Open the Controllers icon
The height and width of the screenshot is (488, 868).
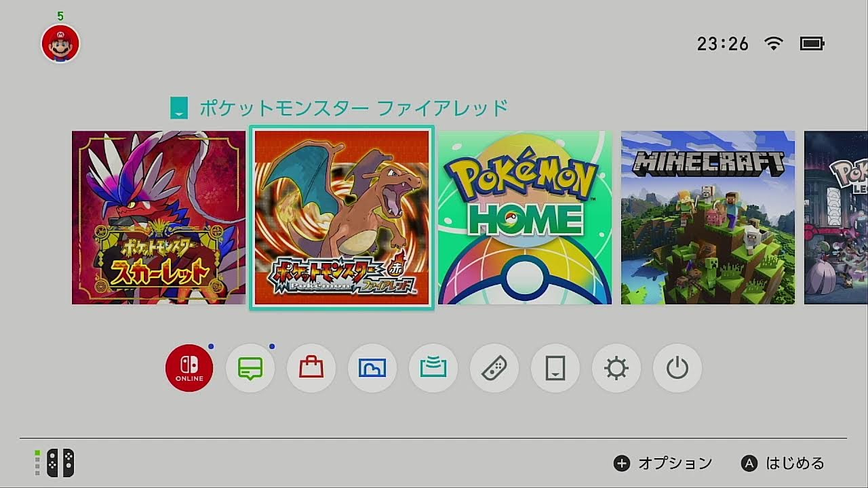pos(494,368)
